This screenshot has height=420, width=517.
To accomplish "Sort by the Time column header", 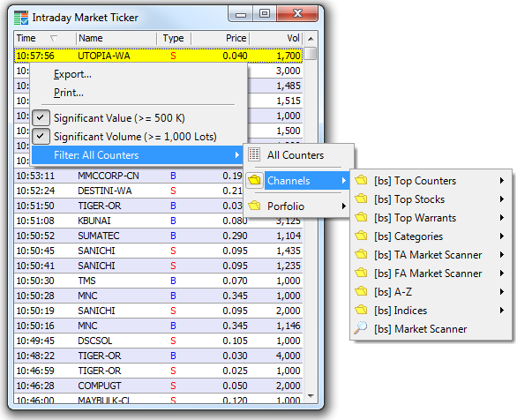I will (x=45, y=38).
